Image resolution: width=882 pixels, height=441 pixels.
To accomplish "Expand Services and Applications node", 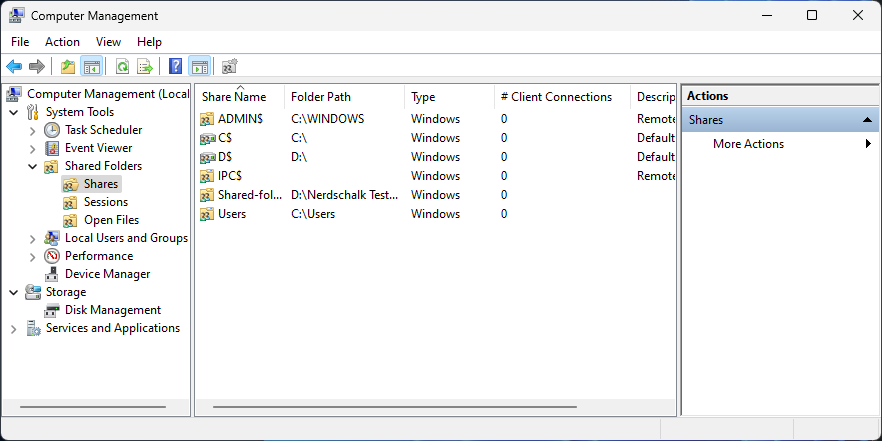I will 13,328.
